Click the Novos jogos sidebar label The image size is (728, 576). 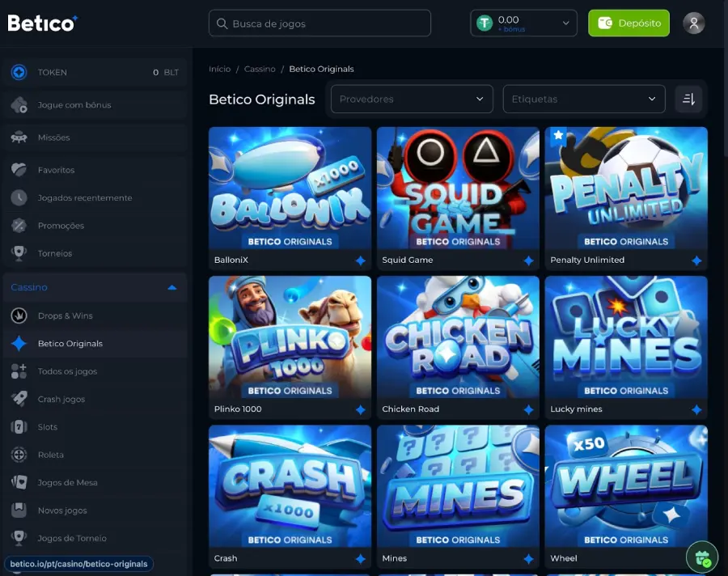pos(62,510)
